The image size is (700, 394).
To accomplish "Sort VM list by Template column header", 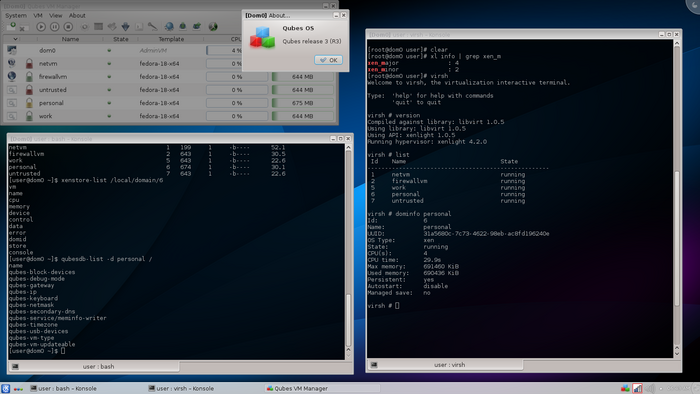I will tap(171, 39).
